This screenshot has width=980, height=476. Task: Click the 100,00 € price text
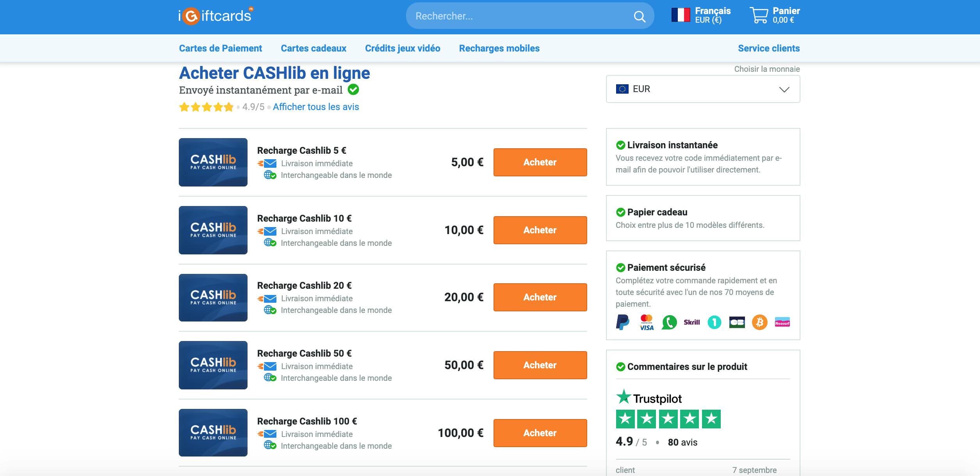pyautogui.click(x=461, y=433)
